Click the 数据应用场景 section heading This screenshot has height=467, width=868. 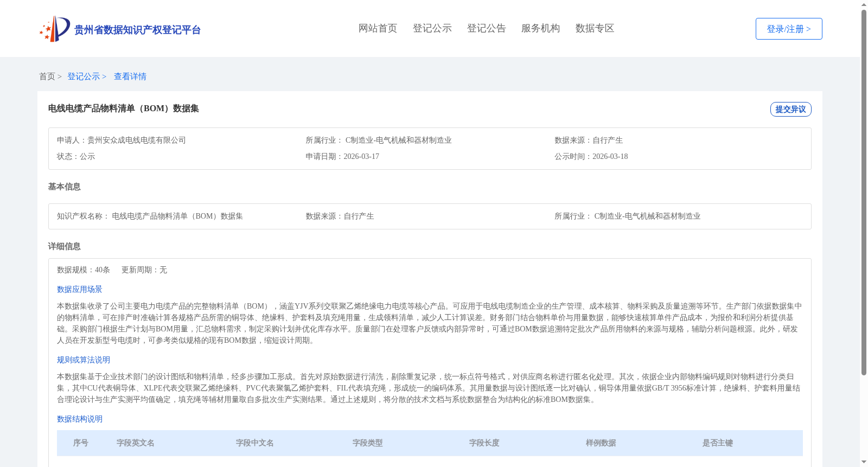click(x=80, y=290)
